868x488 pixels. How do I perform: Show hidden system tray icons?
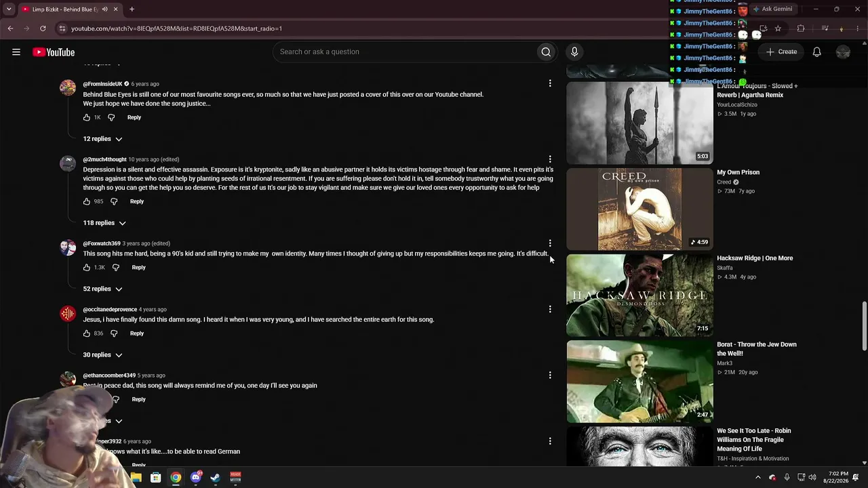[758, 477]
